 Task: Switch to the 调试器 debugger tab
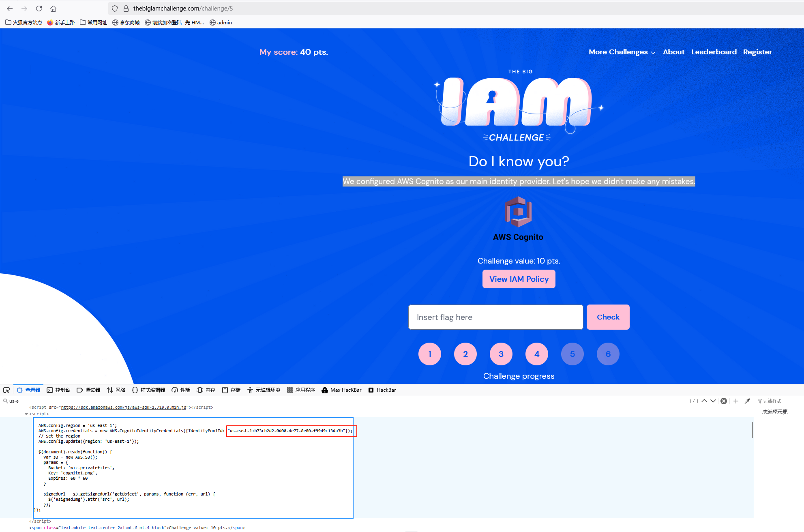pos(88,390)
